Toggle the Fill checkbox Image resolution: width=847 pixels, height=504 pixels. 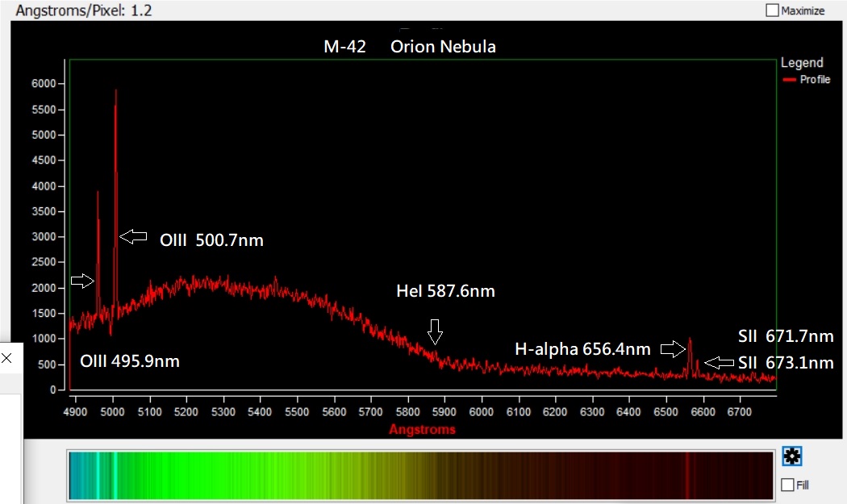point(788,485)
